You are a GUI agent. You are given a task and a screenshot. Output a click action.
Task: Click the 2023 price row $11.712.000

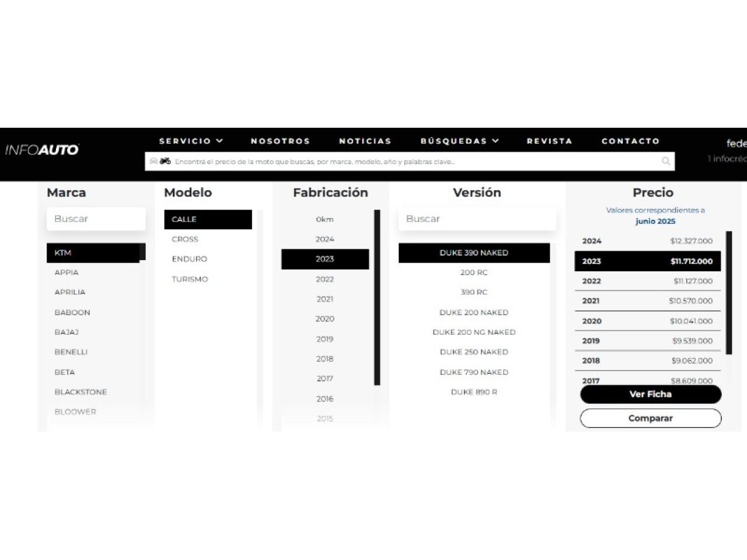pos(648,261)
